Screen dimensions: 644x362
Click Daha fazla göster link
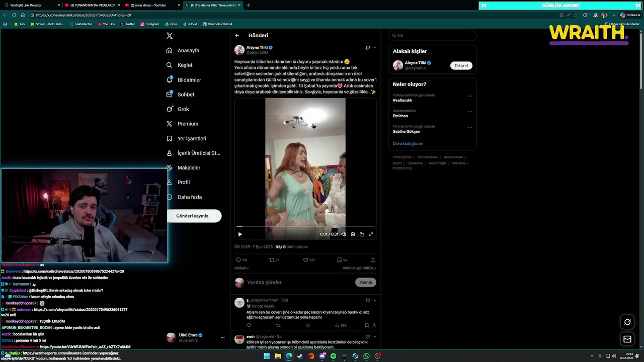point(408,143)
